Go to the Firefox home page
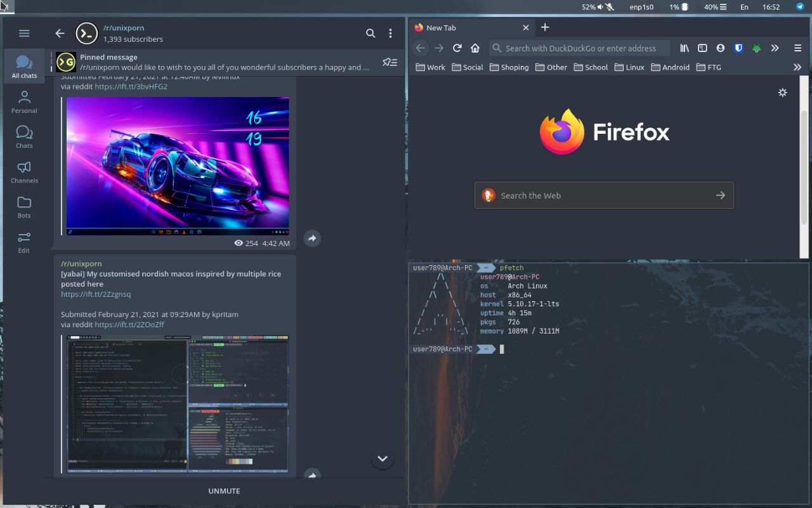This screenshot has height=508, width=812. [475, 48]
